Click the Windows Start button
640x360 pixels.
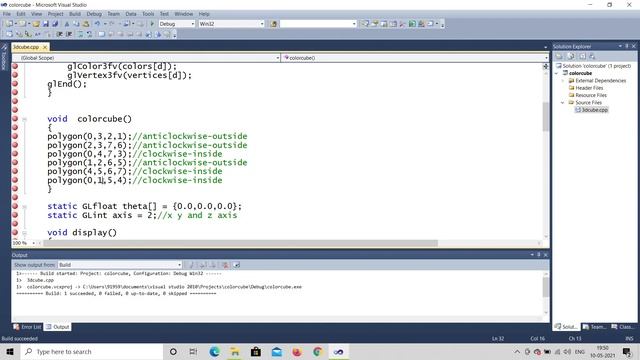10,351
